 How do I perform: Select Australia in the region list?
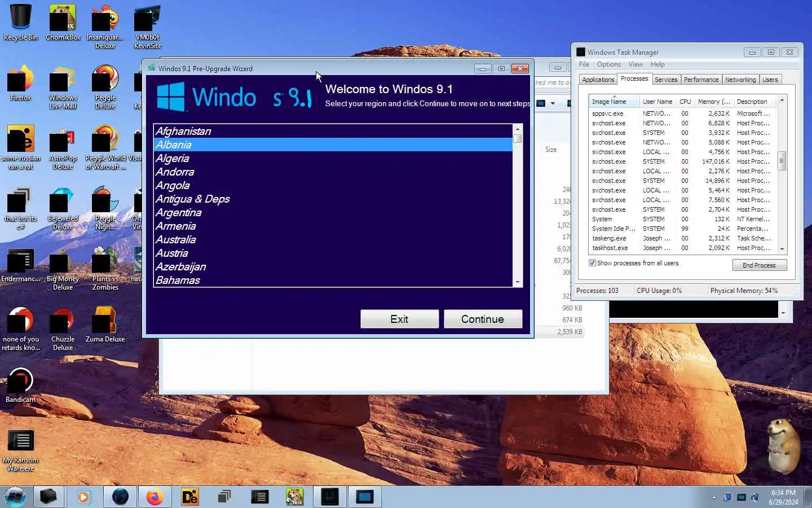point(333,239)
